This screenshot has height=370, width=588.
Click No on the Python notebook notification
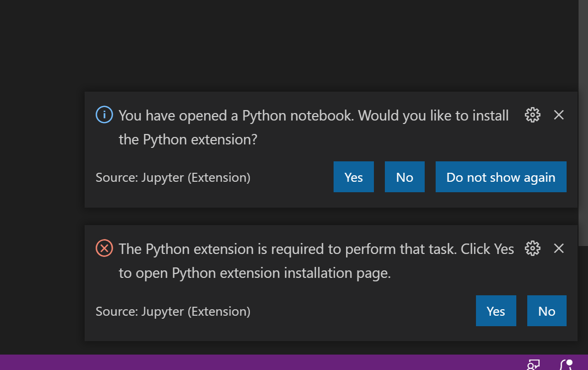405,177
